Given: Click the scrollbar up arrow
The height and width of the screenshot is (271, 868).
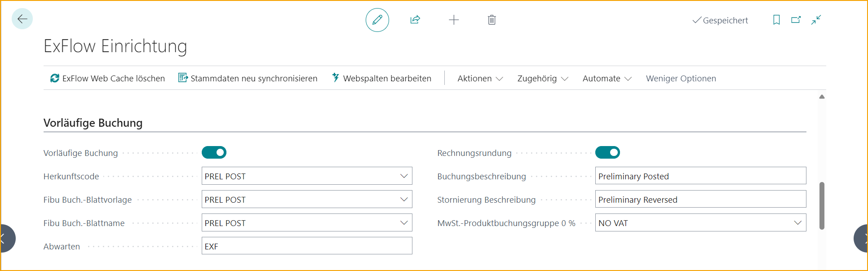Looking at the screenshot, I should tap(822, 97).
